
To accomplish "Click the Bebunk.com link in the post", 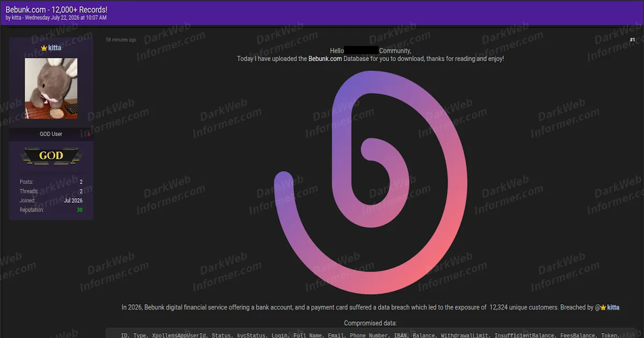I will [325, 59].
